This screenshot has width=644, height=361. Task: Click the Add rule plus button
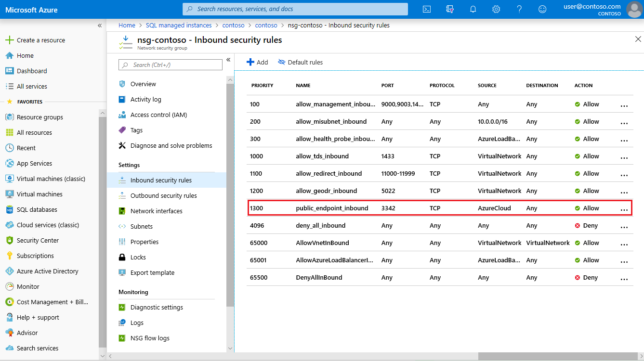point(257,62)
